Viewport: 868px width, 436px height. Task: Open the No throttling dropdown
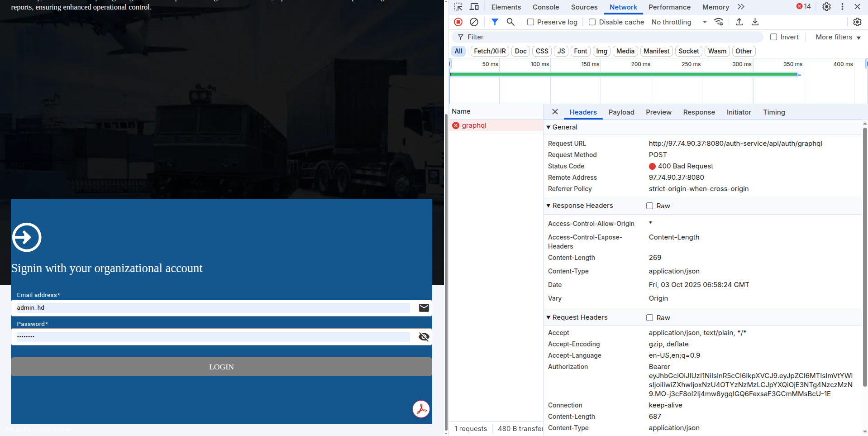(x=679, y=22)
